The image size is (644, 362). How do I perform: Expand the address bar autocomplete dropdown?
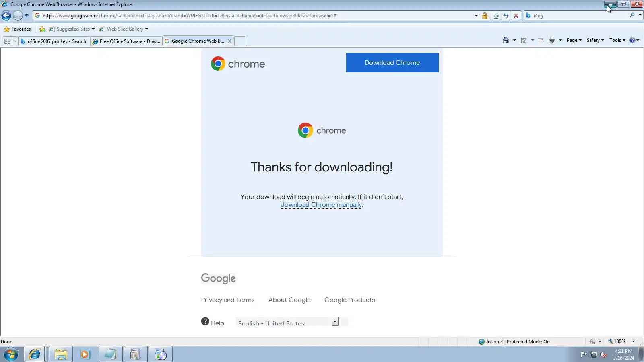coord(476,16)
